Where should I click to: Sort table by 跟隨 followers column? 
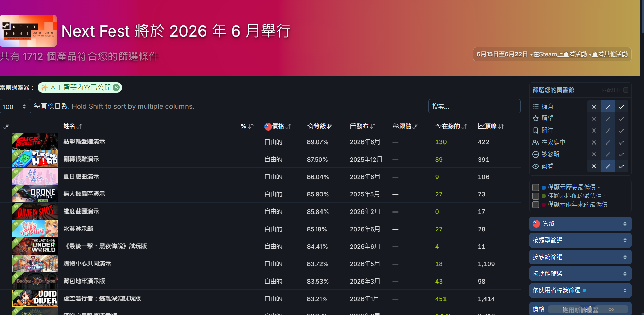(405, 126)
